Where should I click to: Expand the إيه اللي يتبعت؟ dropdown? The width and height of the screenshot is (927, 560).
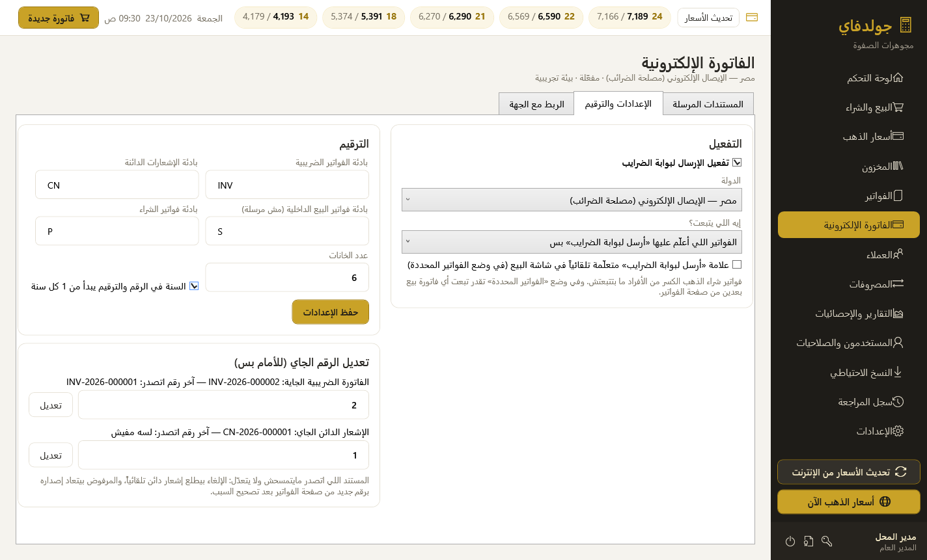[x=572, y=242]
